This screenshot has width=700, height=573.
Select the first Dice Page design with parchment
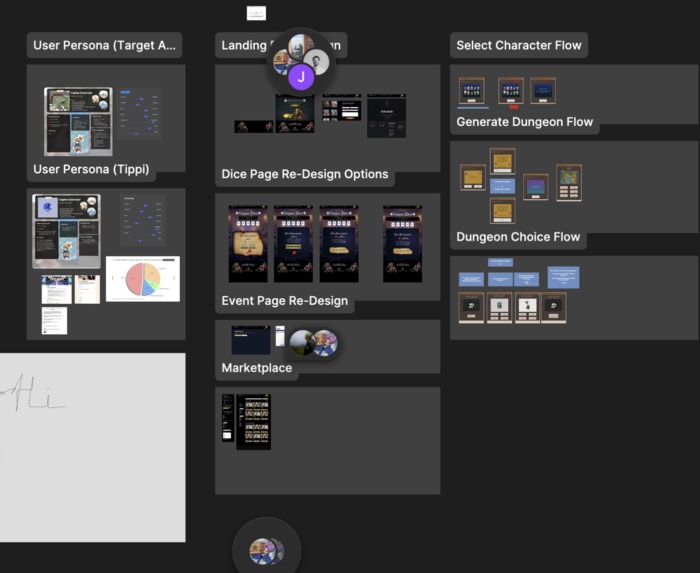[248, 244]
